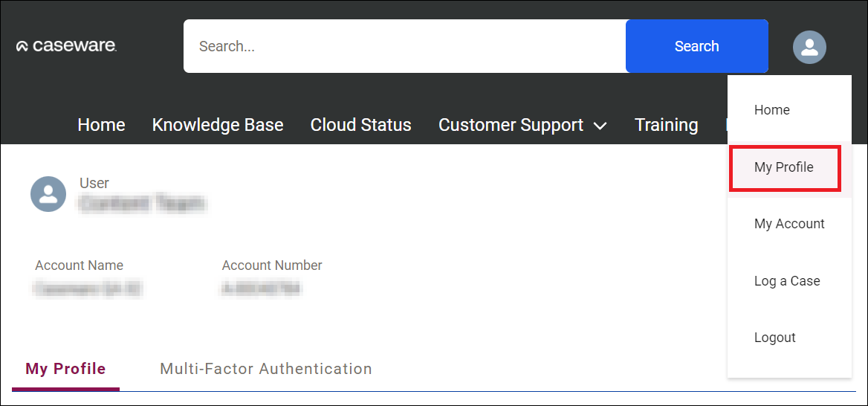
Task: Expand the Customer Support dropdown chevron
Action: pos(600,126)
